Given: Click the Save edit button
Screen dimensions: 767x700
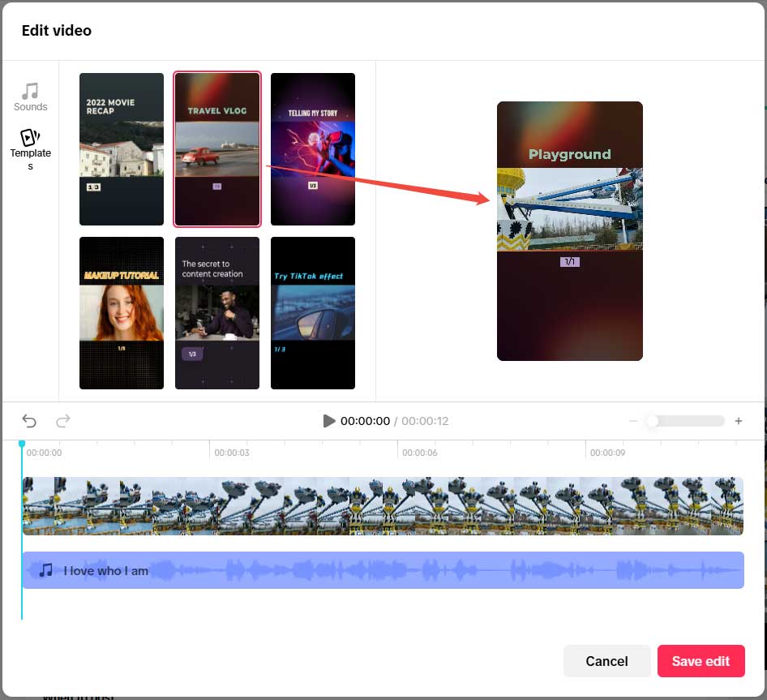Looking at the screenshot, I should click(x=701, y=661).
